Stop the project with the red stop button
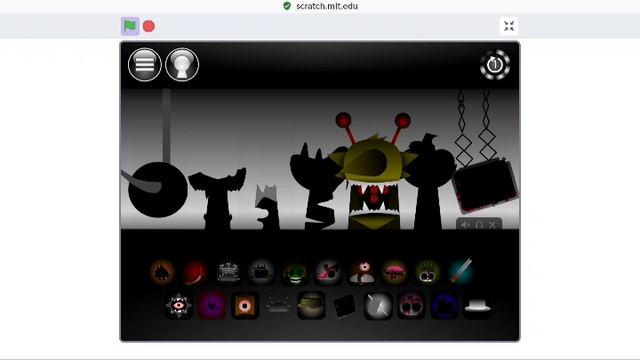This screenshot has width=640, height=360. click(x=149, y=26)
